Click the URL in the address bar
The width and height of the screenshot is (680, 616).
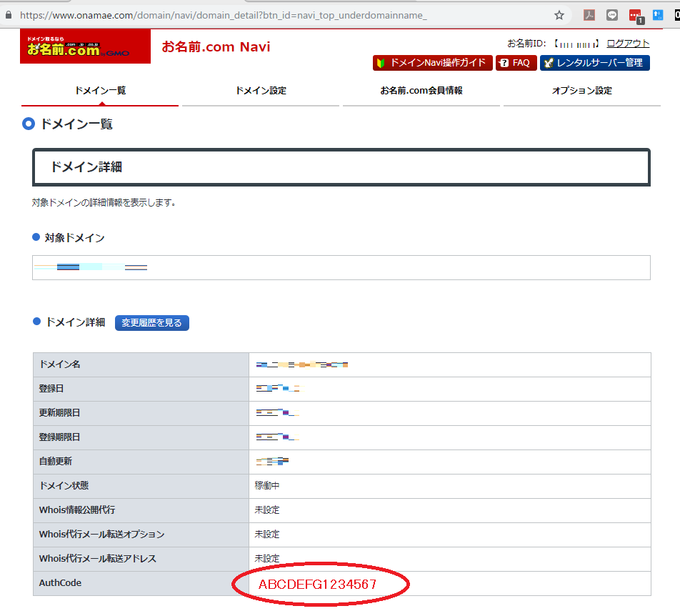[224, 15]
